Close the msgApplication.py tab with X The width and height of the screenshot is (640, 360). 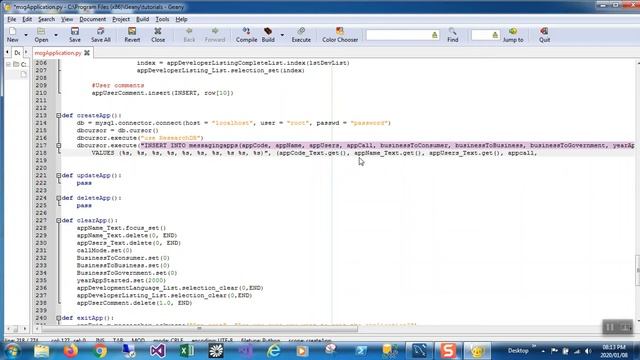pos(87,53)
